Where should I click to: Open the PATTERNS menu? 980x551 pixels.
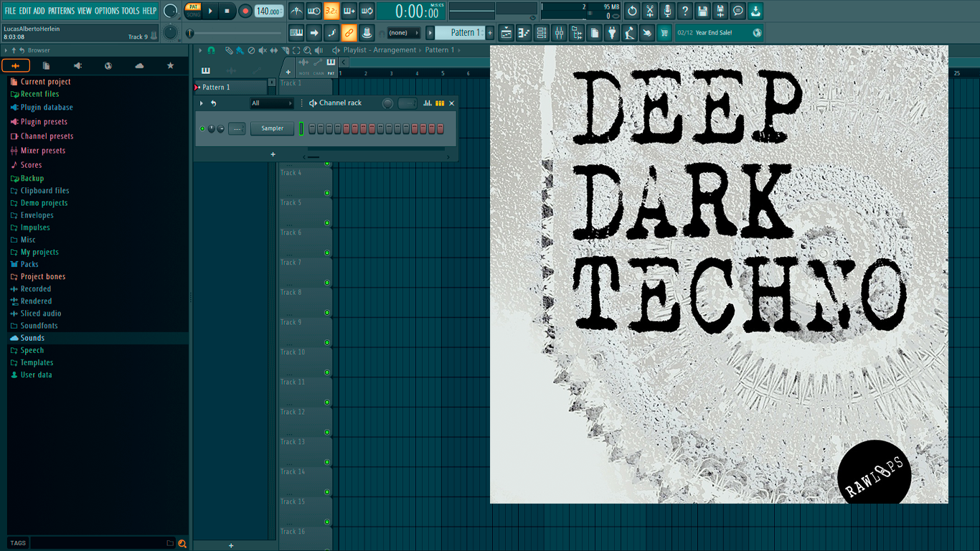(61, 11)
